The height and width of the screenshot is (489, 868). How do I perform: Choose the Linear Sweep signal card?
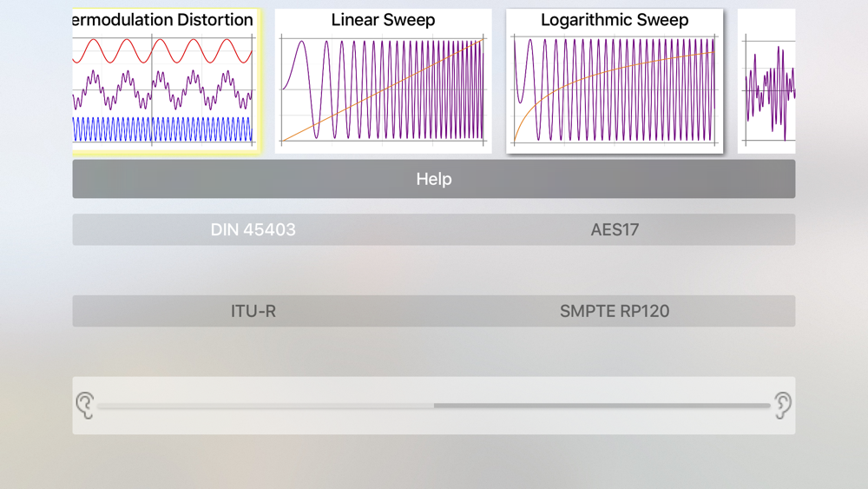pos(383,81)
